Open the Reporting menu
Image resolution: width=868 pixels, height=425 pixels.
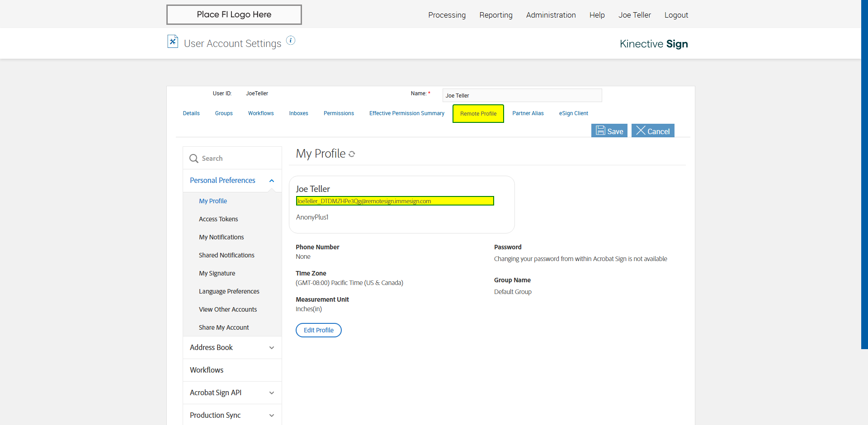click(496, 15)
